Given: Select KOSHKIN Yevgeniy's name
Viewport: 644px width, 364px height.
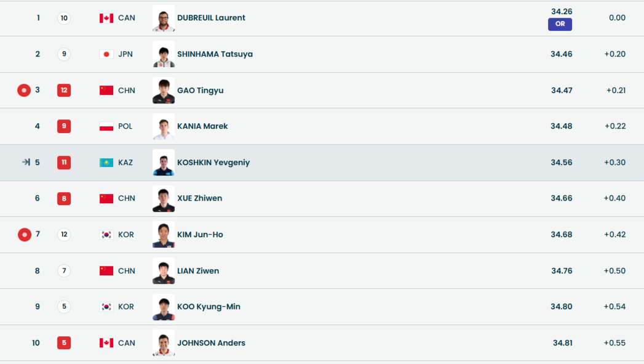Looking at the screenshot, I should pyautogui.click(x=213, y=163).
